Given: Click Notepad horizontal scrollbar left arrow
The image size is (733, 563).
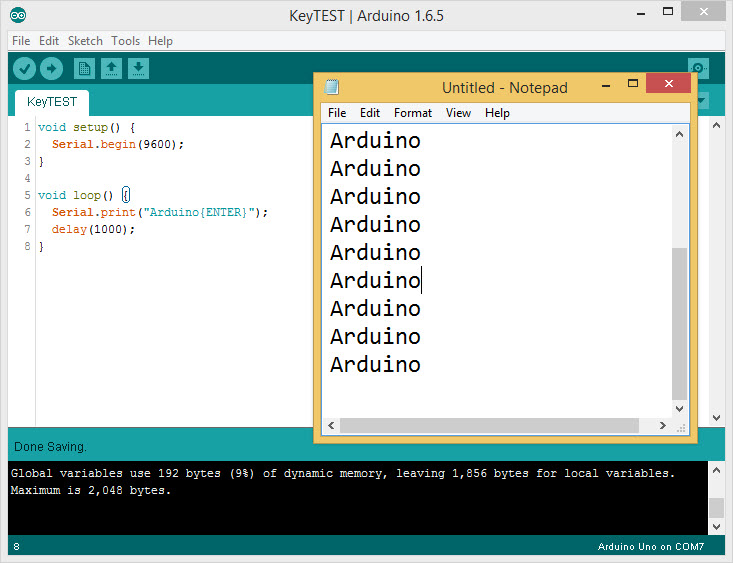Looking at the screenshot, I should tap(331, 426).
